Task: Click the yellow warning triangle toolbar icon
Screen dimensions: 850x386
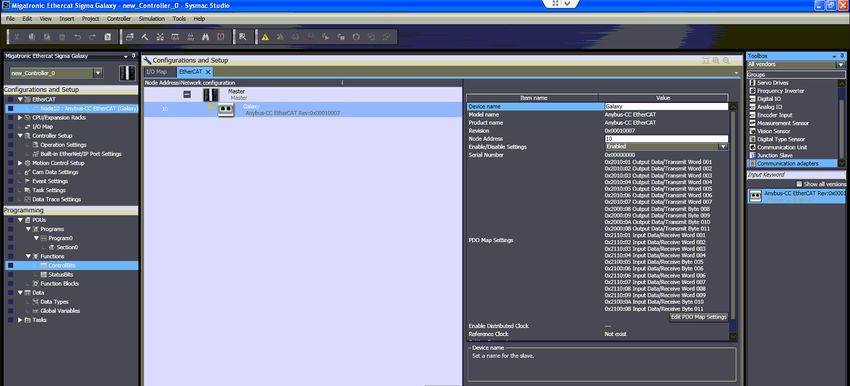Action: (265, 37)
